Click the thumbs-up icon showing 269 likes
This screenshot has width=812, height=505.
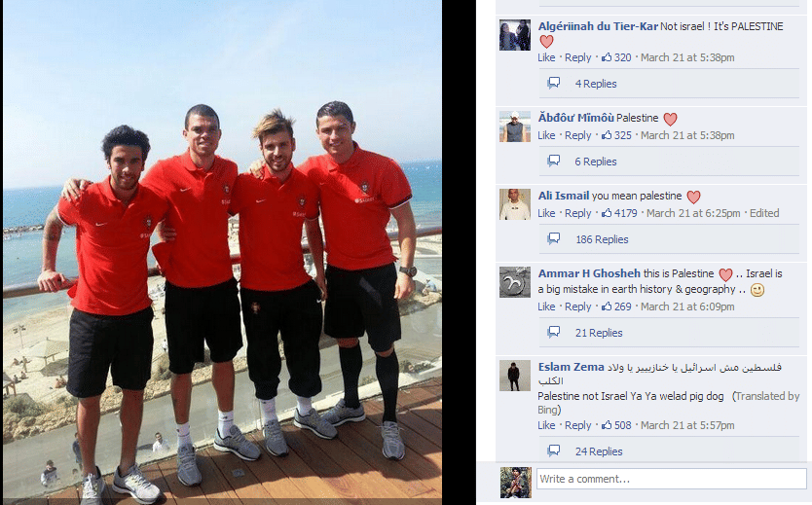point(607,307)
